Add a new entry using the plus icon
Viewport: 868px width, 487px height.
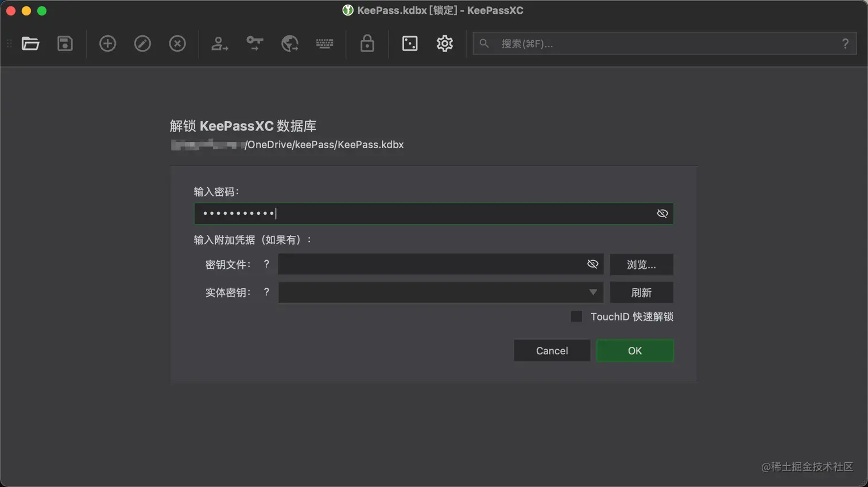[107, 44]
